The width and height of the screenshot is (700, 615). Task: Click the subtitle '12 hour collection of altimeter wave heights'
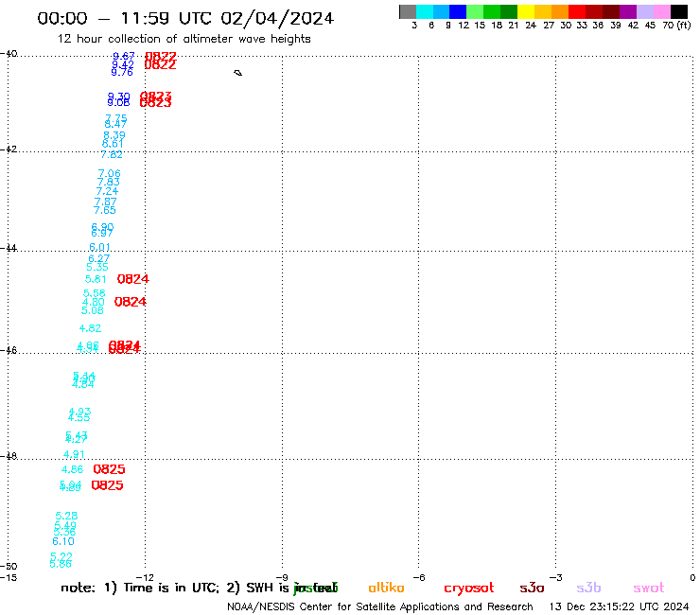coord(184,39)
